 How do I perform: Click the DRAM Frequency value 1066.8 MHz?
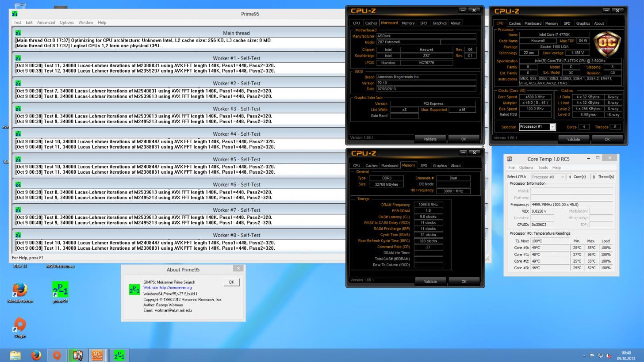click(x=428, y=205)
